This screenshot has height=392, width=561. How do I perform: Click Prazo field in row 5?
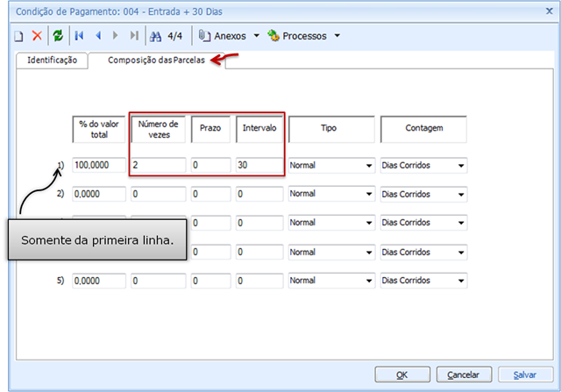pyautogui.click(x=210, y=281)
